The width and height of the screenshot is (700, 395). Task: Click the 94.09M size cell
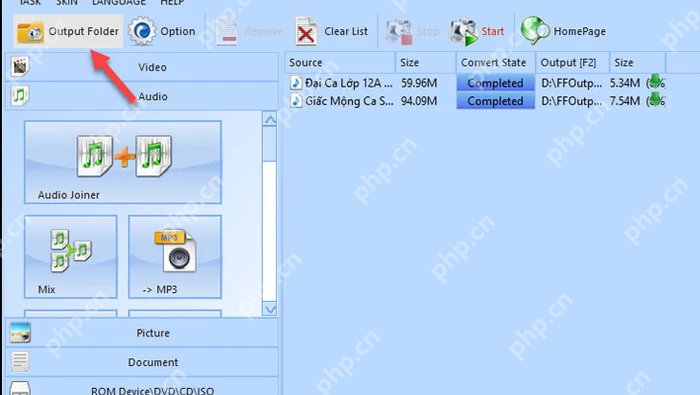tap(419, 101)
